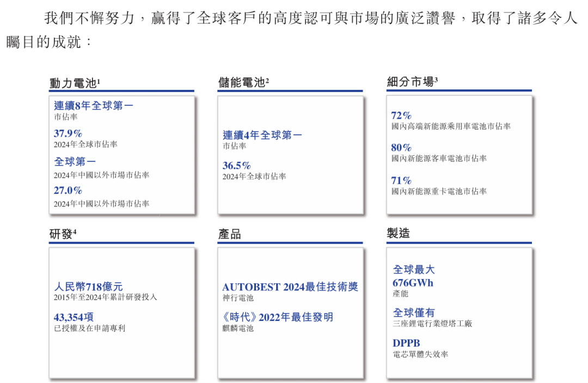Click 國內新能源重卡電池市佔率 label
The width and height of the screenshot is (588, 383).
[439, 192]
